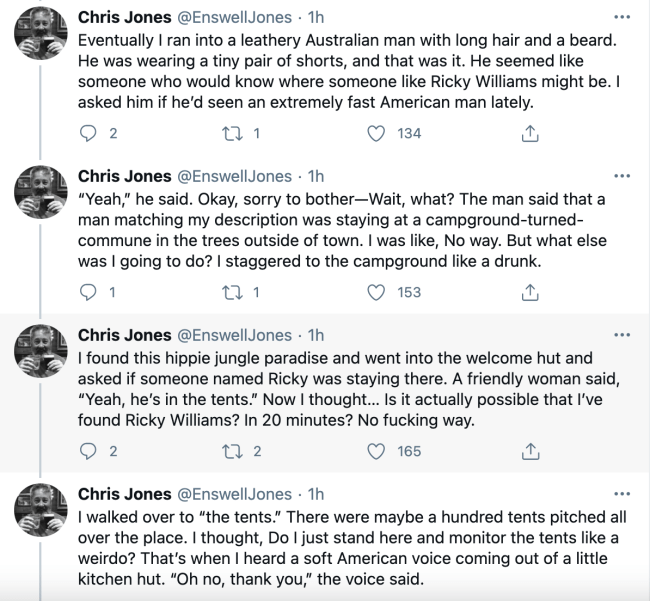The width and height of the screenshot is (650, 601).
Task: Share the hippie jungle paradise tweet
Action: [x=531, y=451]
